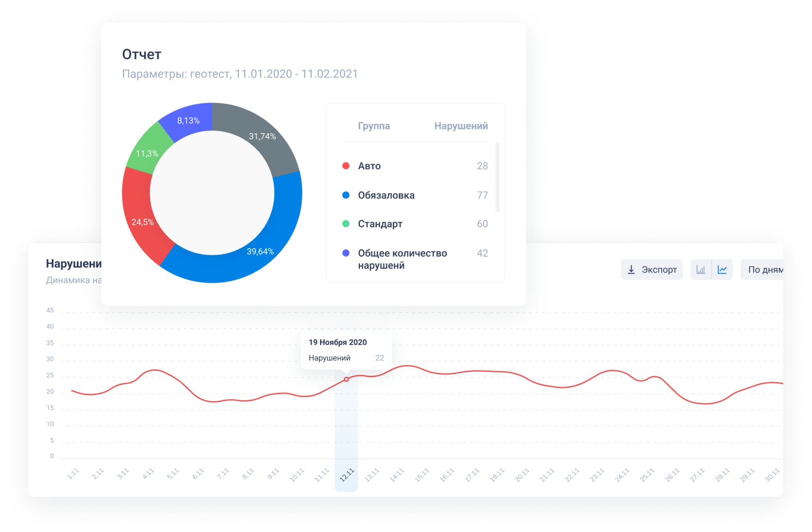Select the Общее количество нарушений row
Screen dimensions: 812x532
click(415, 259)
